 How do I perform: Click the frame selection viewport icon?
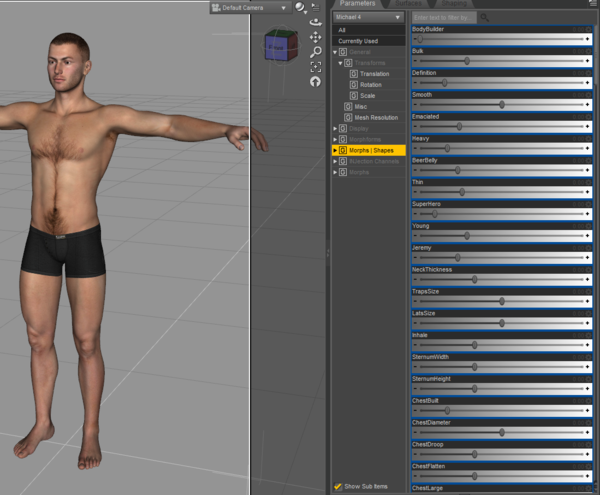point(315,67)
